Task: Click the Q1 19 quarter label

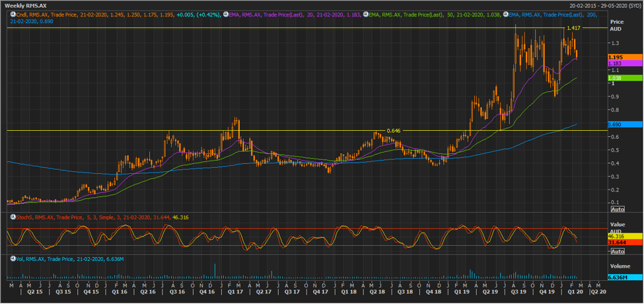Action: pyautogui.click(x=462, y=291)
